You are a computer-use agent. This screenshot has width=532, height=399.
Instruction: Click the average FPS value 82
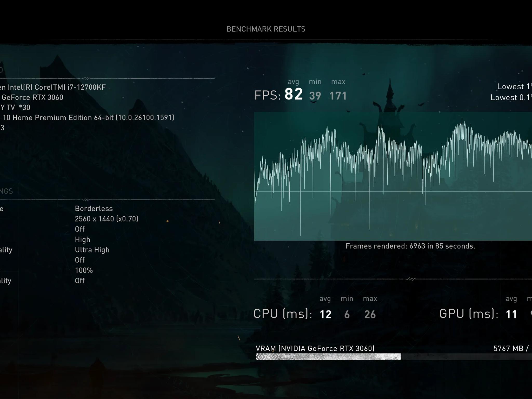(x=294, y=94)
